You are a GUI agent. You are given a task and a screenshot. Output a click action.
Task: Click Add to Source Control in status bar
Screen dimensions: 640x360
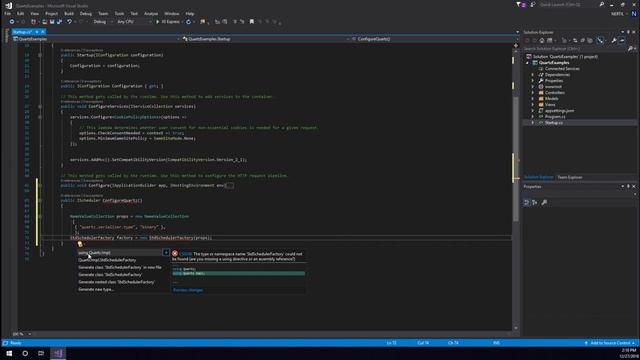point(611,343)
